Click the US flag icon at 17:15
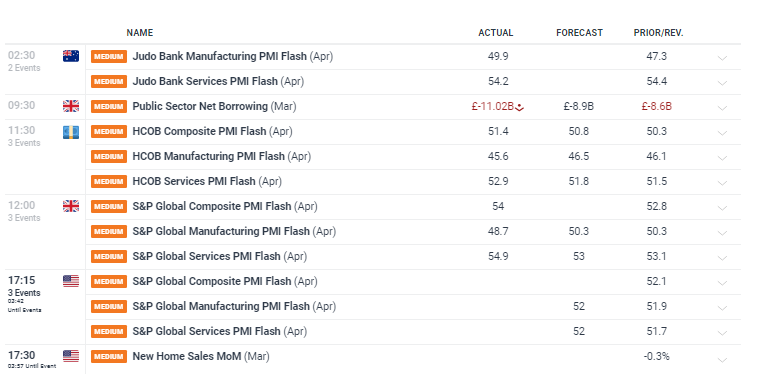The image size is (757, 384). pos(71,281)
